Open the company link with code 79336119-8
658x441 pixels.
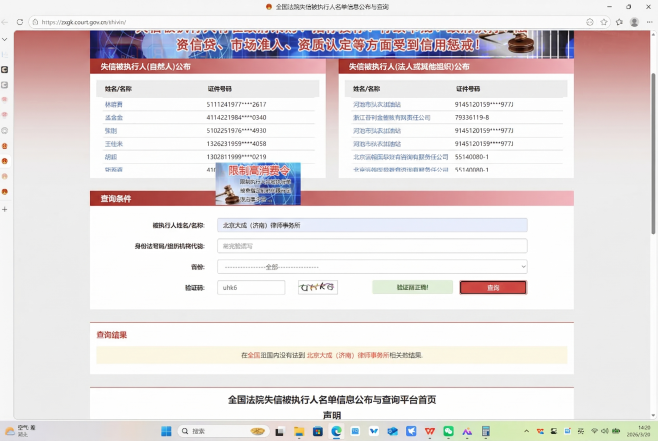point(391,117)
